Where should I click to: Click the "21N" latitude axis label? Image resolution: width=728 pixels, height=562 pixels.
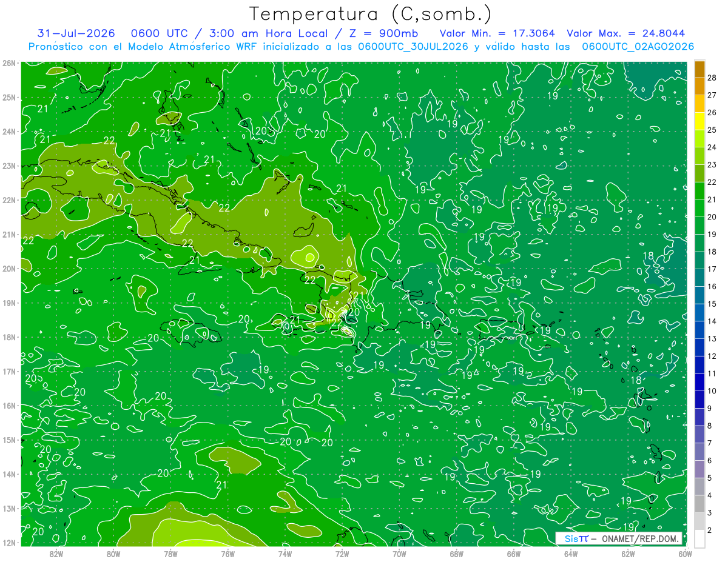click(8, 234)
